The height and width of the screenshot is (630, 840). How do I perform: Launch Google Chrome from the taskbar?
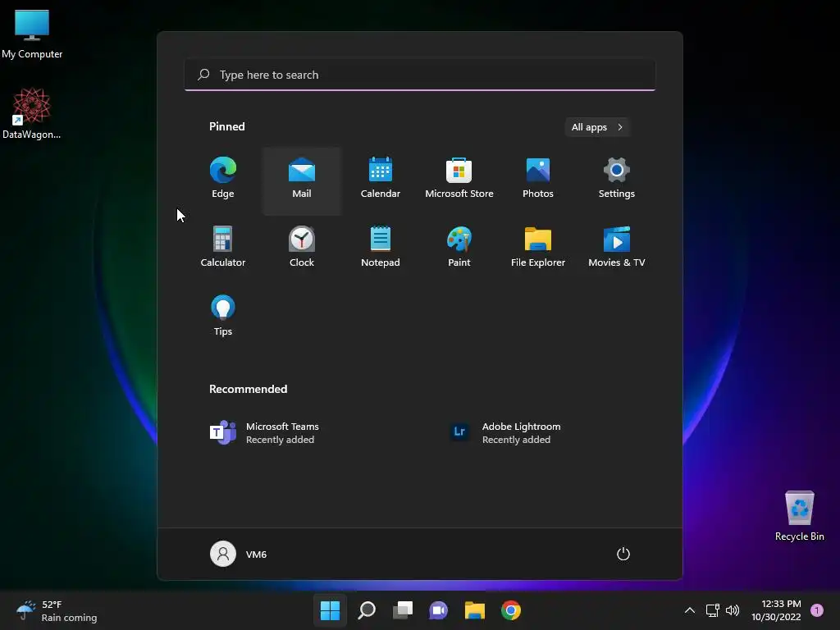tap(511, 610)
